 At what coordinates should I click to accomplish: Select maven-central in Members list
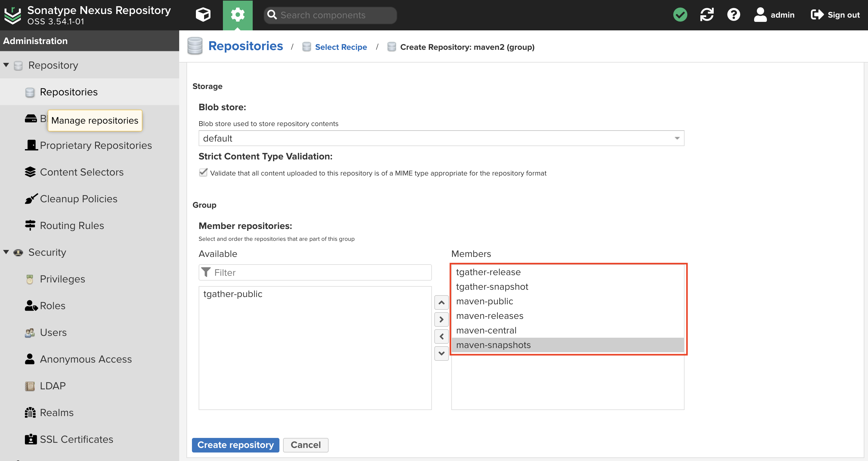coord(567,330)
